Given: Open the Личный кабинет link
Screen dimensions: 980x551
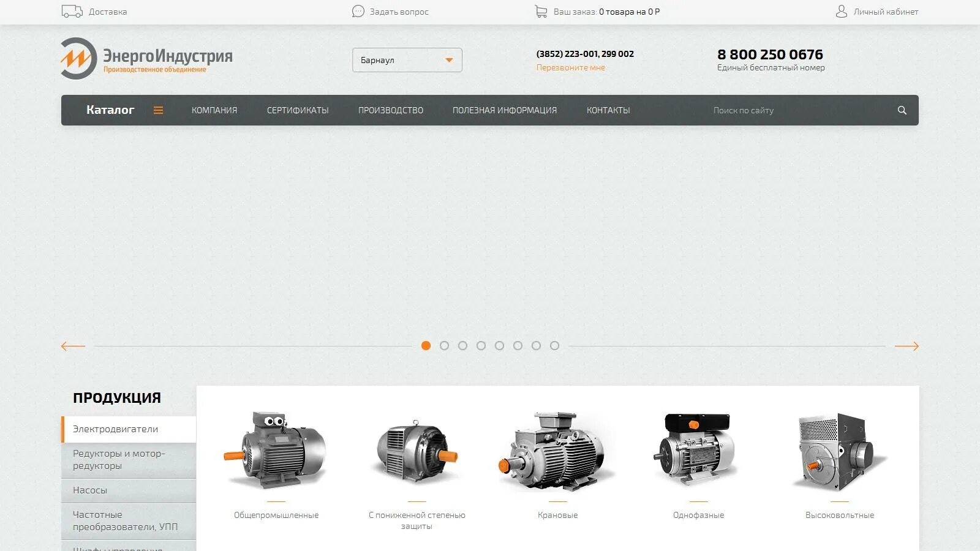Looking at the screenshot, I should 886,12.
